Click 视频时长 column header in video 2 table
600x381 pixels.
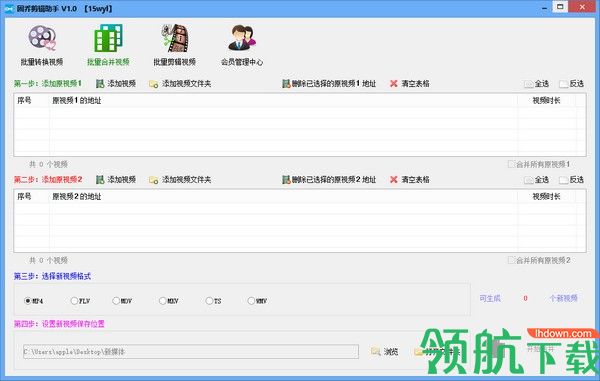click(546, 197)
